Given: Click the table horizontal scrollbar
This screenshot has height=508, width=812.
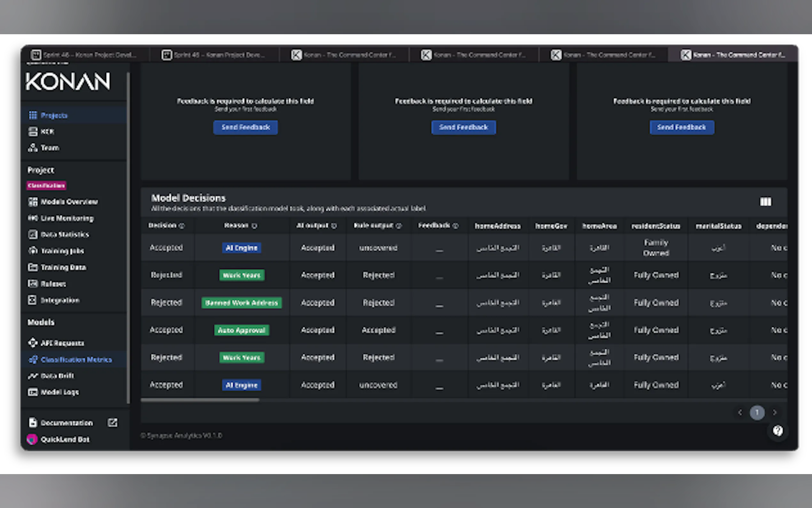Looking at the screenshot, I should (x=200, y=400).
